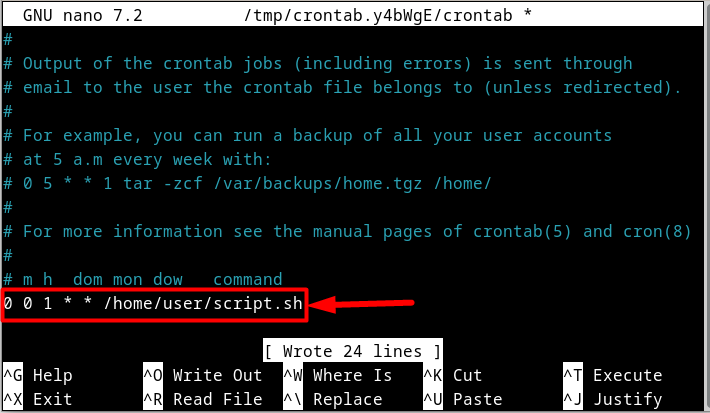The image size is (710, 413).
Task: Click the 'Wrote 24 lines' status message
Action: point(353,351)
